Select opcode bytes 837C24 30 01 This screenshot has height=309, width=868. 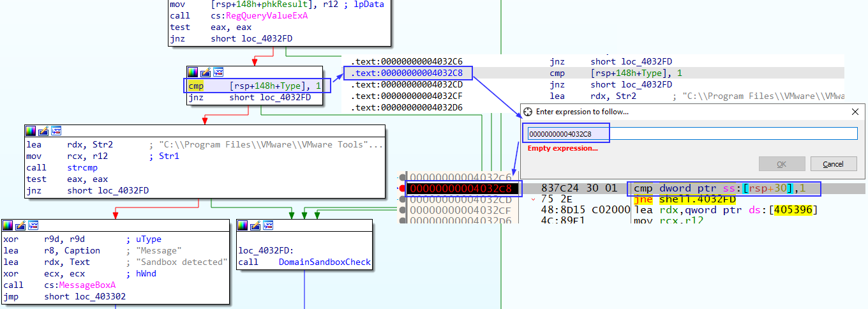tap(579, 188)
